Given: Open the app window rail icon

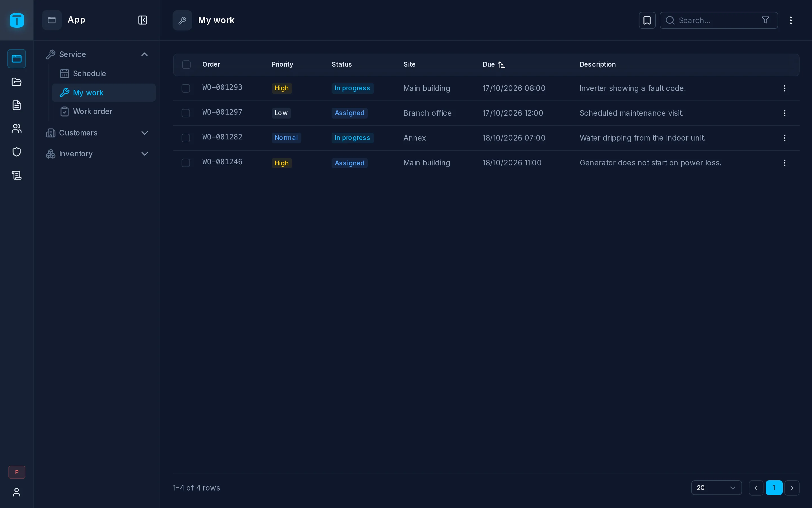Looking at the screenshot, I should tap(17, 59).
